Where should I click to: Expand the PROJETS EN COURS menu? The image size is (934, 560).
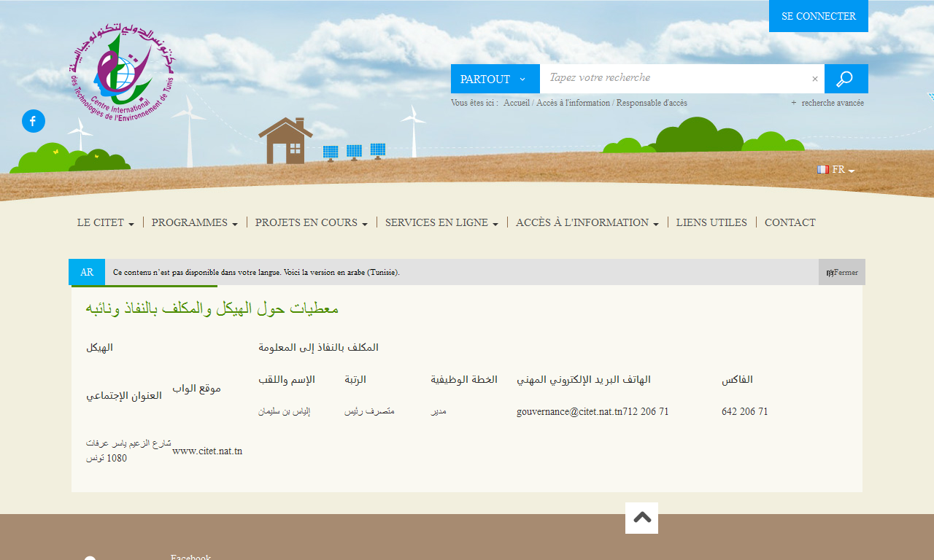pos(312,222)
